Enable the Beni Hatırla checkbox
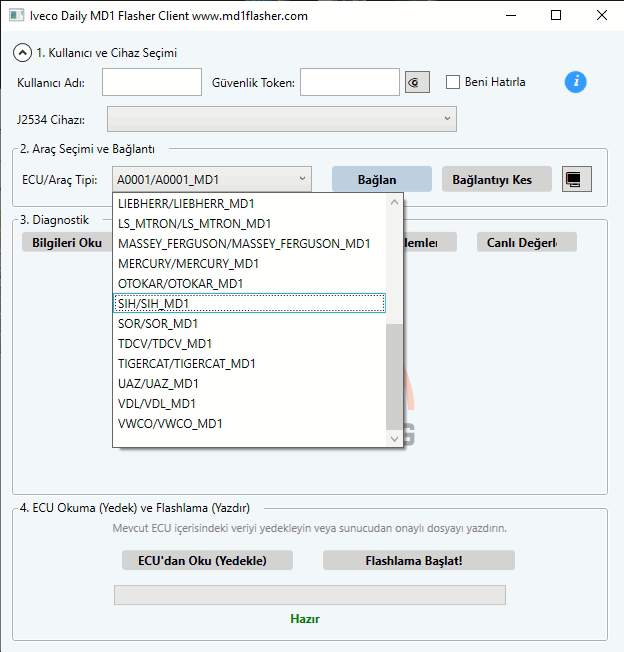The height and width of the screenshot is (652, 624). 453,82
